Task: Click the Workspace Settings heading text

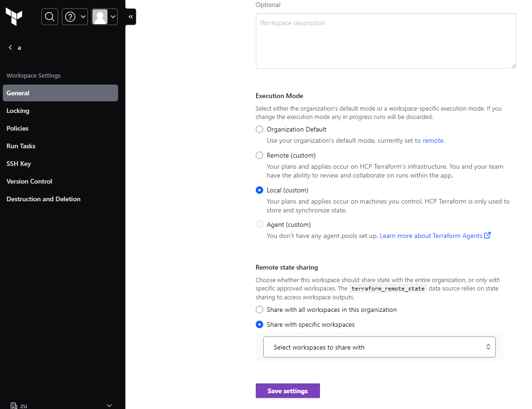Action: tap(33, 75)
